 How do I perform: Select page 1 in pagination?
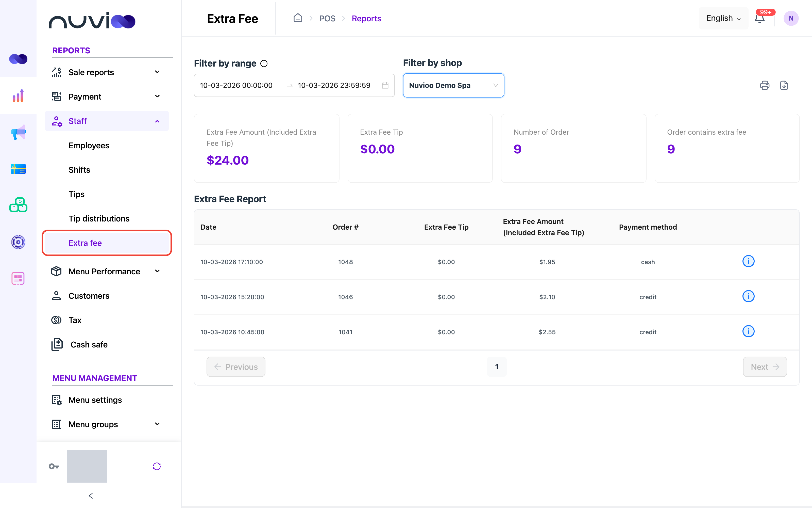(x=497, y=367)
